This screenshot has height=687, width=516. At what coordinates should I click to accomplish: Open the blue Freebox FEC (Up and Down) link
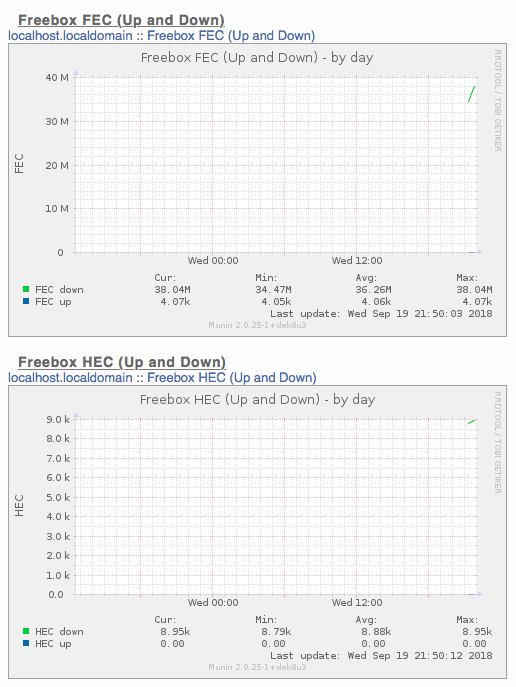(x=231, y=35)
